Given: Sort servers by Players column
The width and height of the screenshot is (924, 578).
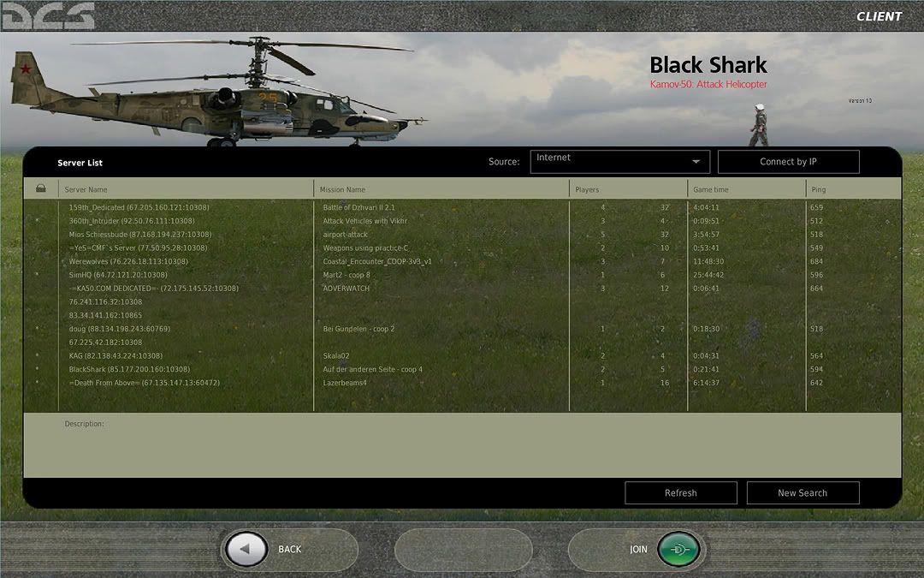Looking at the screenshot, I should pos(587,189).
